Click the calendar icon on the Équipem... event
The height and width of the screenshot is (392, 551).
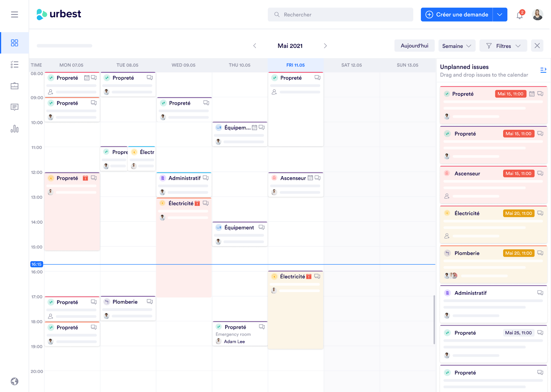click(x=255, y=127)
